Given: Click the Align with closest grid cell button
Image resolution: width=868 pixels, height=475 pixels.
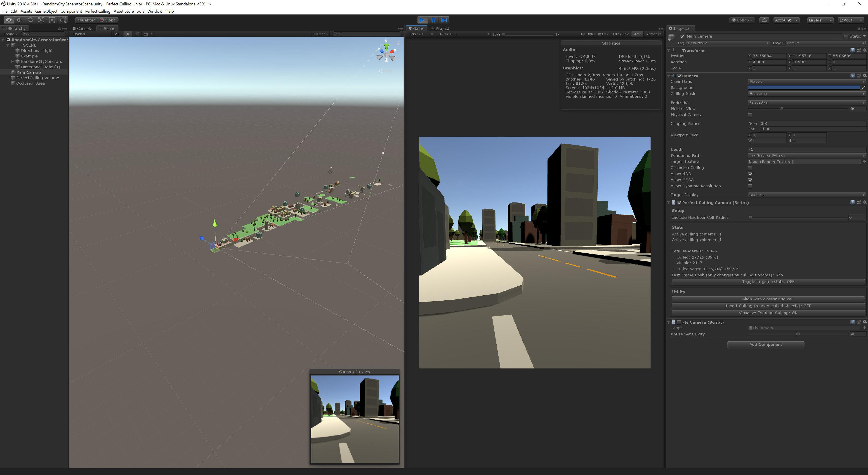Looking at the screenshot, I should (x=768, y=299).
